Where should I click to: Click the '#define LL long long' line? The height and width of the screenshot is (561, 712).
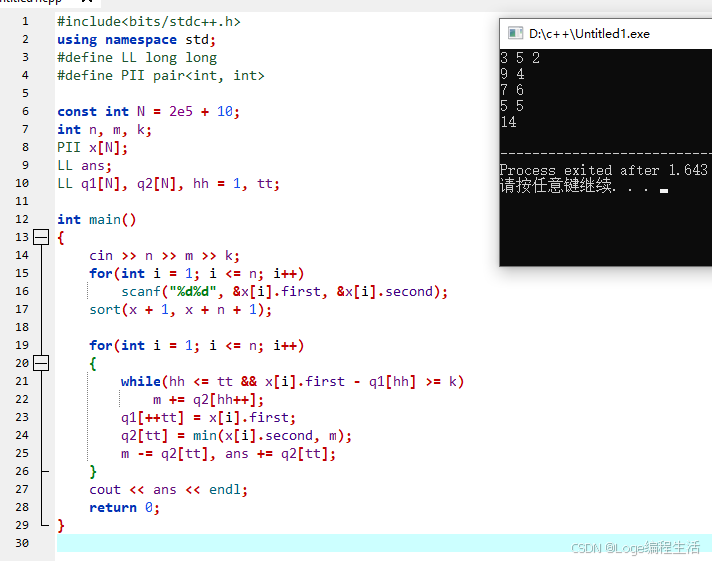point(137,58)
